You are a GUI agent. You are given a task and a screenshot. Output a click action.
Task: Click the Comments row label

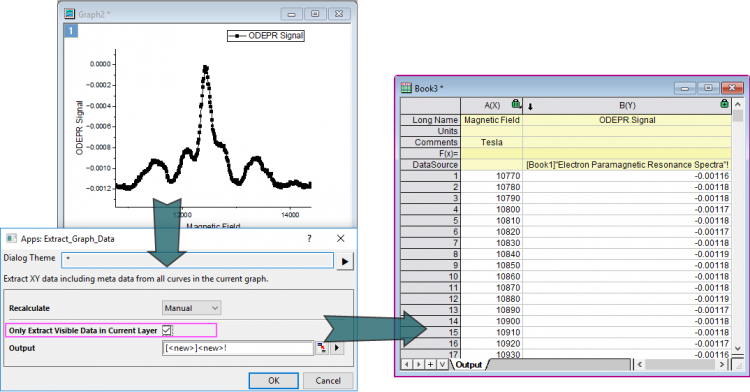click(x=430, y=142)
